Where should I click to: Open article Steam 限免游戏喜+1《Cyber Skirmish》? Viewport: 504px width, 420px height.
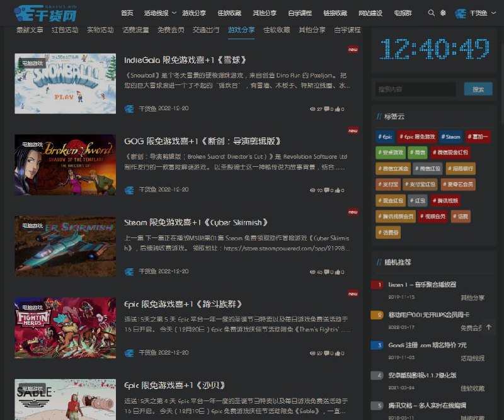click(196, 222)
